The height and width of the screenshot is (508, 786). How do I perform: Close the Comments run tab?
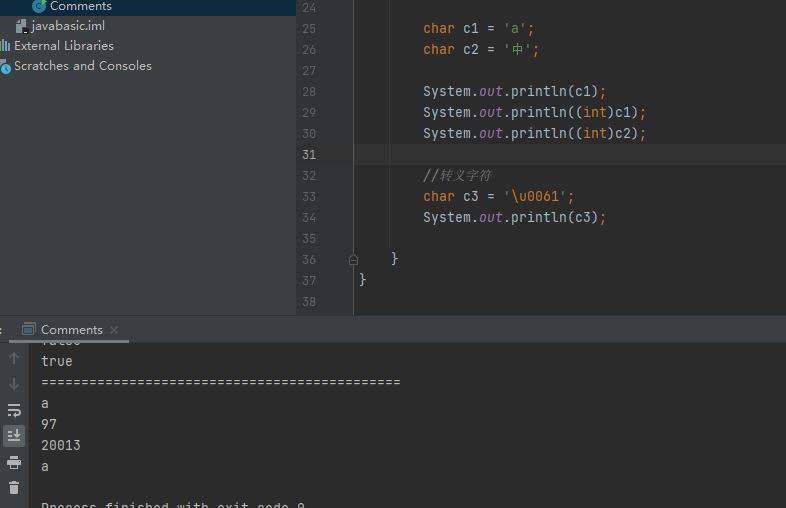(114, 330)
